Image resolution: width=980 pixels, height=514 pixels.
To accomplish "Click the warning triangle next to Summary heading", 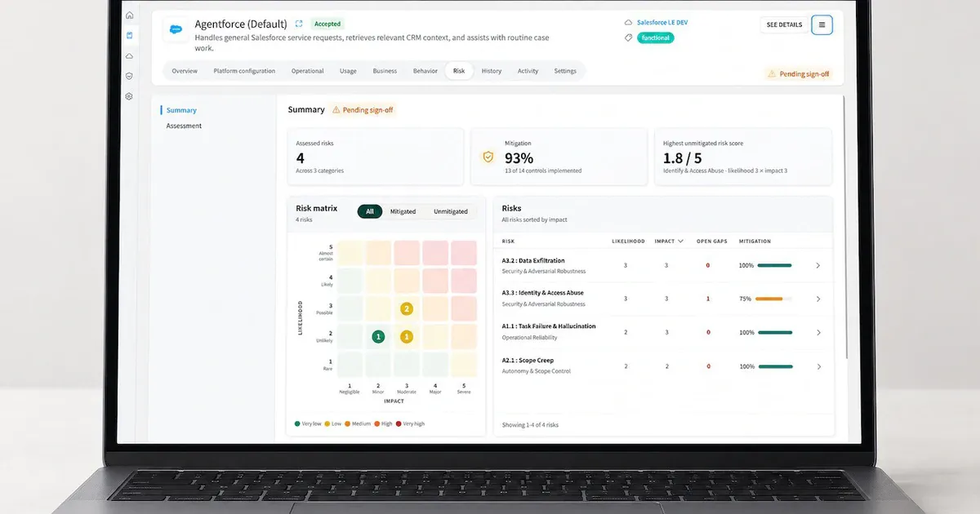I will pyautogui.click(x=336, y=109).
